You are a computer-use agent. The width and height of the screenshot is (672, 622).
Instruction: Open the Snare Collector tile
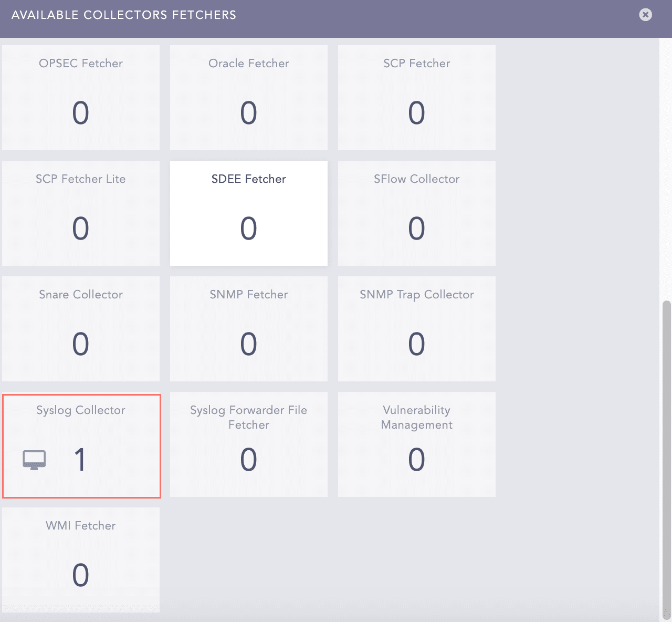81,329
